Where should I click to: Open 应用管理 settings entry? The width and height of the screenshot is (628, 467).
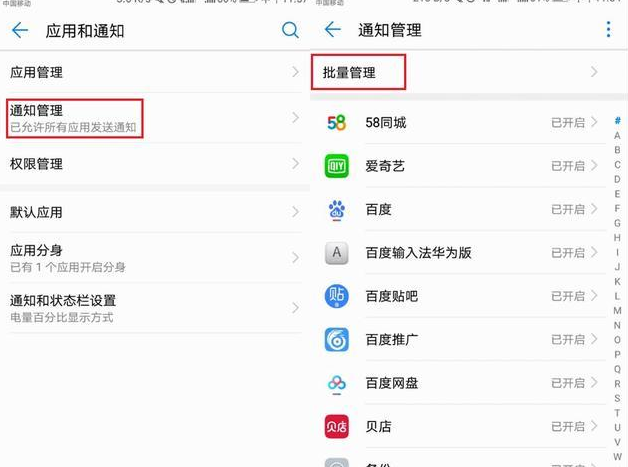click(155, 72)
